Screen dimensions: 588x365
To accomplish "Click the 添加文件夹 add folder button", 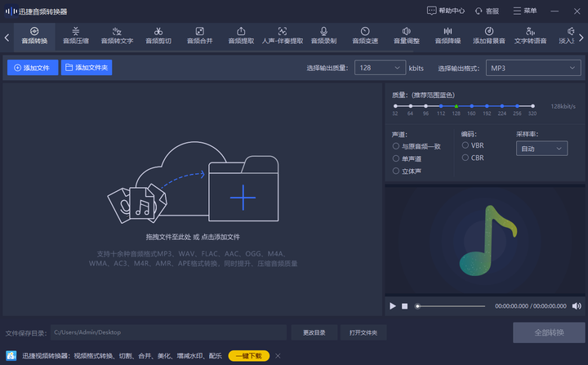I will click(87, 68).
